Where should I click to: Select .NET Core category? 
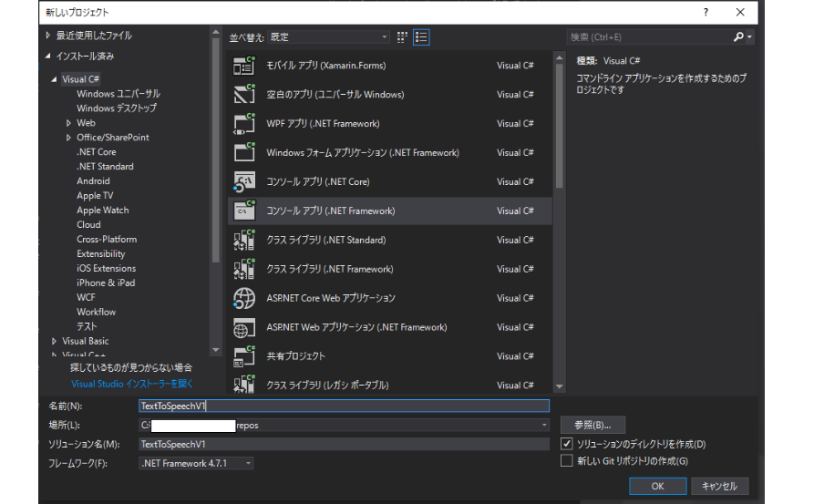point(97,152)
